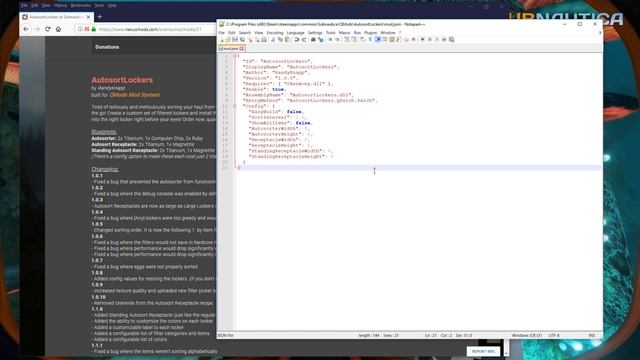640x360 pixels.
Task: Click the Windows (CR LF) status bar entry
Action: point(527,335)
